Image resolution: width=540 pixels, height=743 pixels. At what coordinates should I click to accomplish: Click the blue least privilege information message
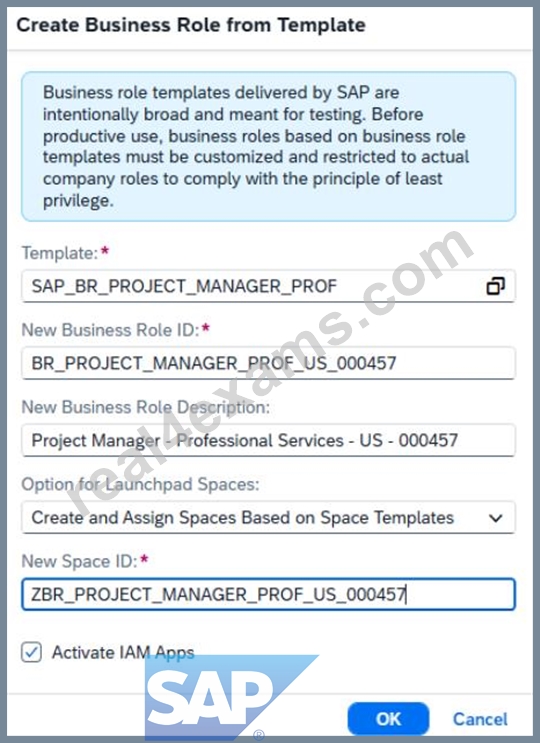tap(268, 146)
